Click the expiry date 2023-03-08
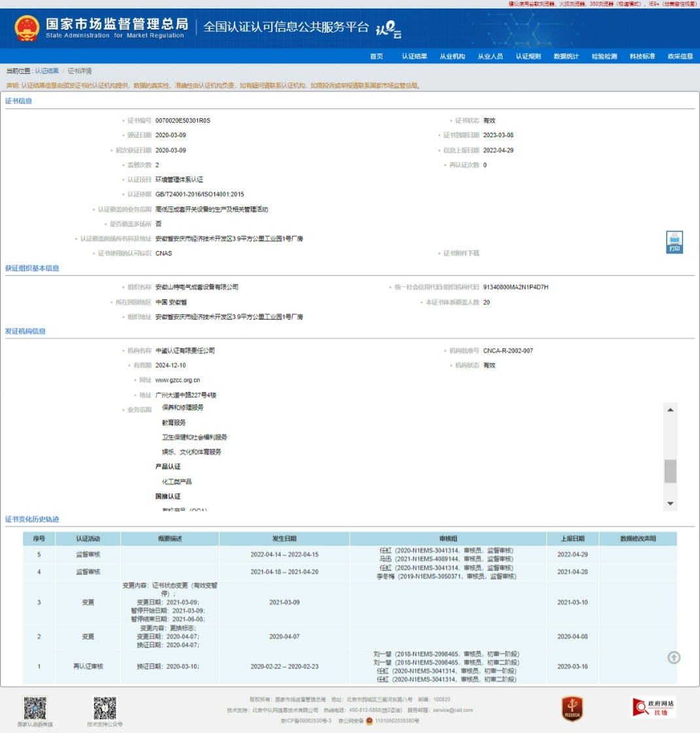 click(x=499, y=135)
